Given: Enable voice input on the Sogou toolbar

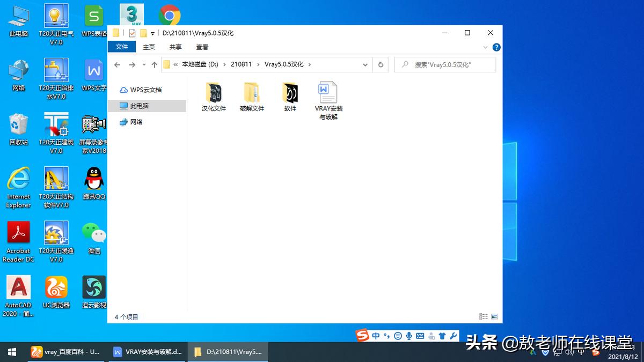Looking at the screenshot, I should pos(408,335).
